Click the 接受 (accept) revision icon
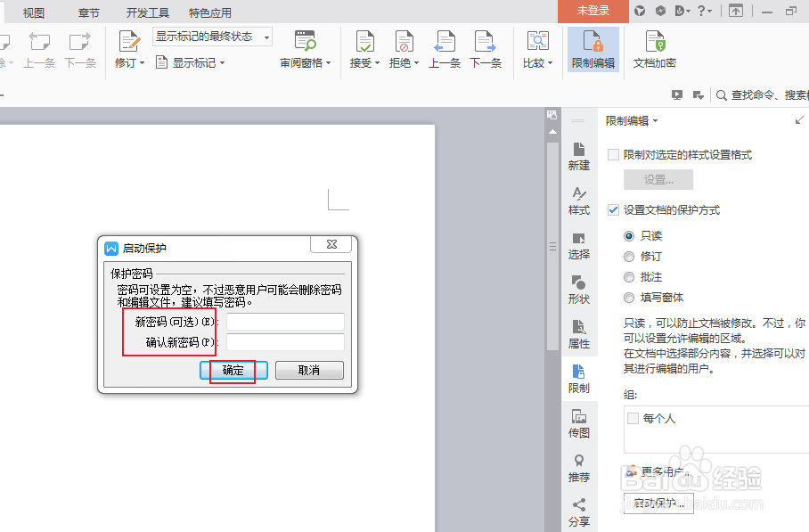The height and width of the screenshot is (532, 809). point(364,45)
